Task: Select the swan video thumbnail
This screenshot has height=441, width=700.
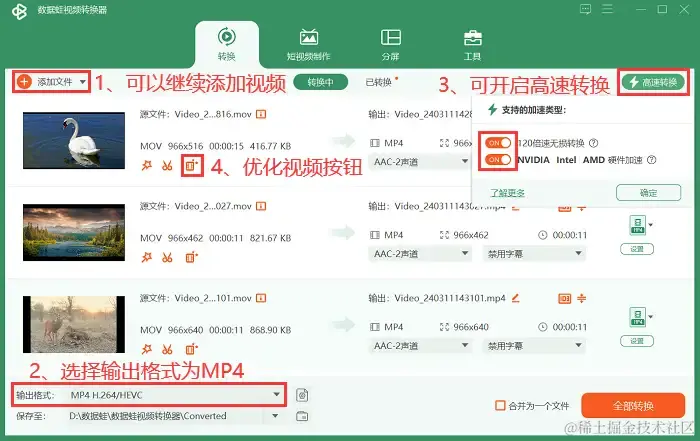Action: [74, 141]
